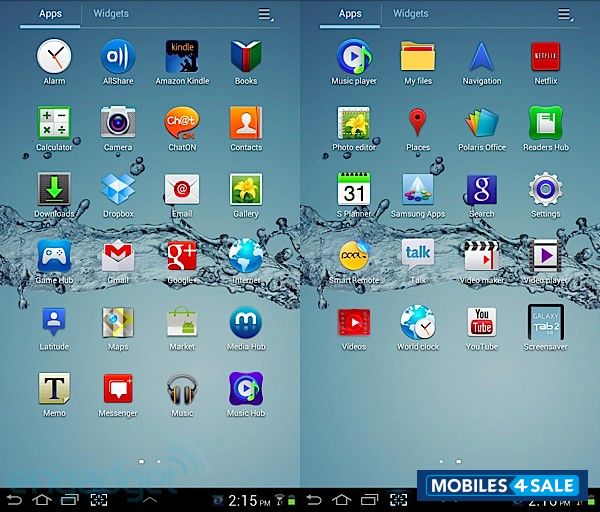This screenshot has width=600, height=512.
Task: Tap the capture button on right screen
Action: [x=398, y=500]
